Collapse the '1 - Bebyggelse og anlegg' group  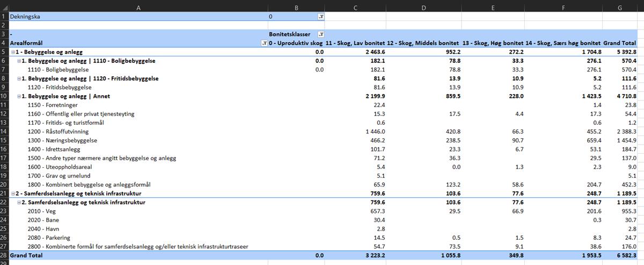13,52
